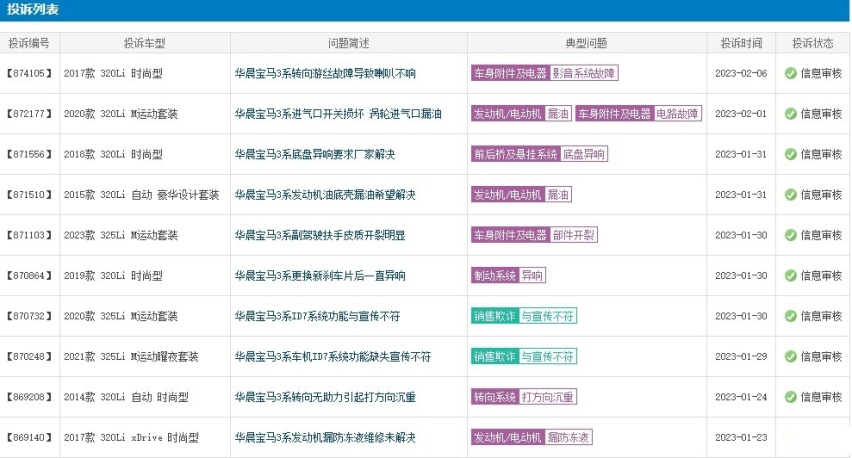Viewport: 852px width, 458px height.
Task: Click the 转向系统 tag
Action: (x=495, y=397)
